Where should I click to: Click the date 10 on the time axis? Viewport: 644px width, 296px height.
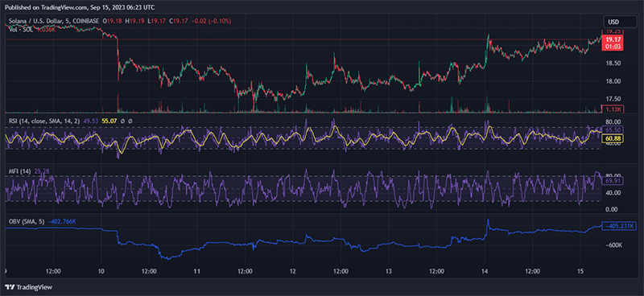[101, 271]
